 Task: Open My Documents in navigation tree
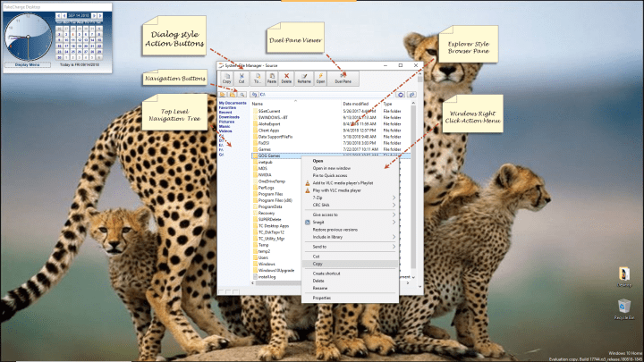[x=232, y=105]
